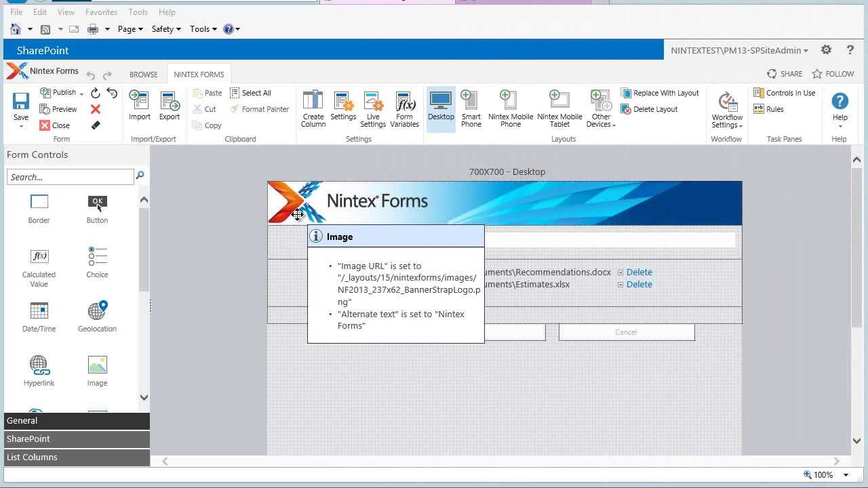Open the Favorites menu
Viewport: 868px width, 488px height.
pyautogui.click(x=100, y=12)
